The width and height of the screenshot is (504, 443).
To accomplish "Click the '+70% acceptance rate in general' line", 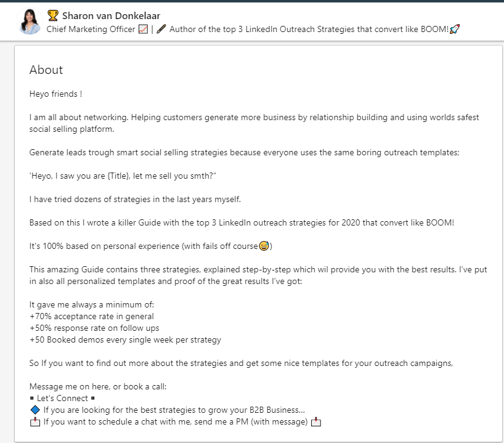I will point(92,316).
